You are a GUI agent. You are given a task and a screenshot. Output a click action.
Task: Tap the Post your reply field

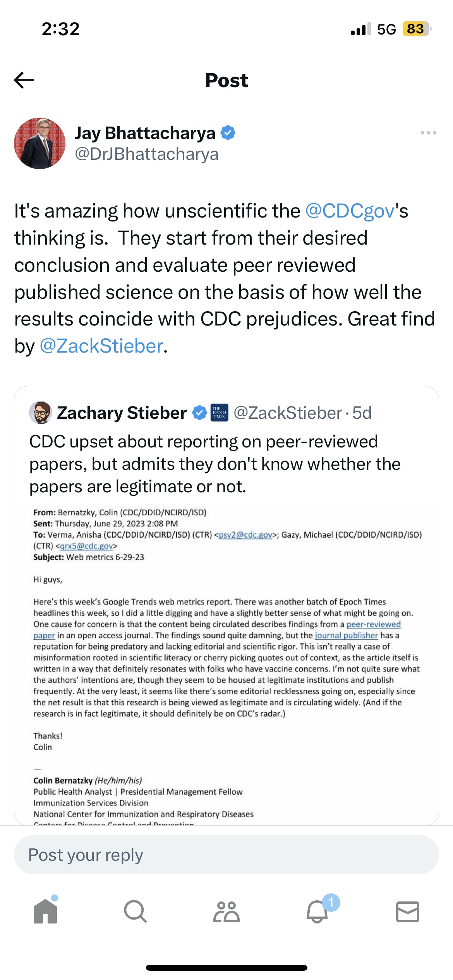(226, 855)
